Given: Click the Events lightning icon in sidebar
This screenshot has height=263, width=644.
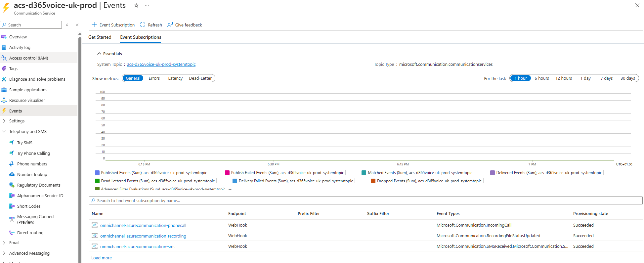Looking at the screenshot, I should [x=4, y=111].
